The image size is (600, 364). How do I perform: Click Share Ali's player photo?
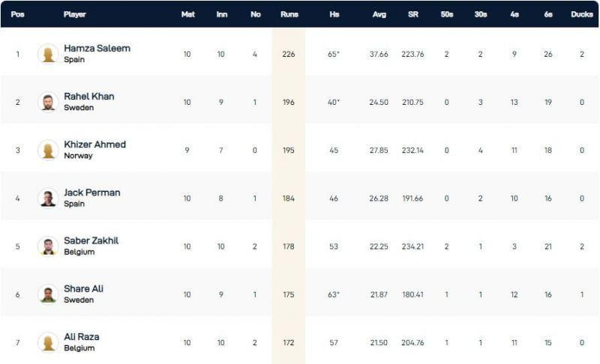point(48,294)
